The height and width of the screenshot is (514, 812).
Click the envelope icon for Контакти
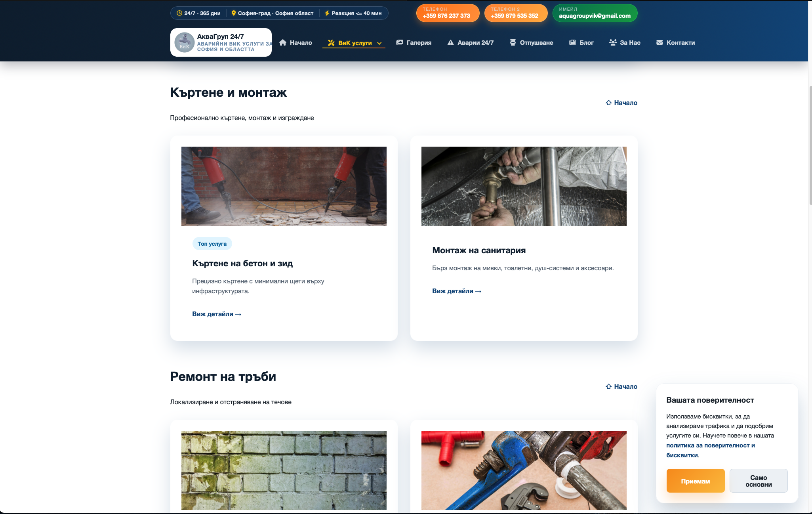[660, 42]
